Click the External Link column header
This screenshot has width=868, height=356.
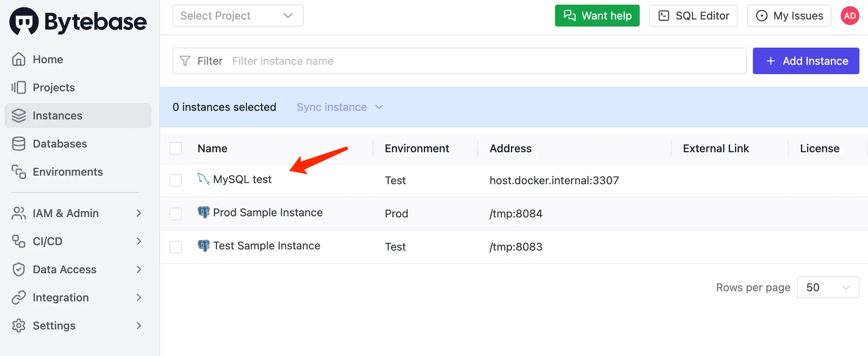coord(716,148)
